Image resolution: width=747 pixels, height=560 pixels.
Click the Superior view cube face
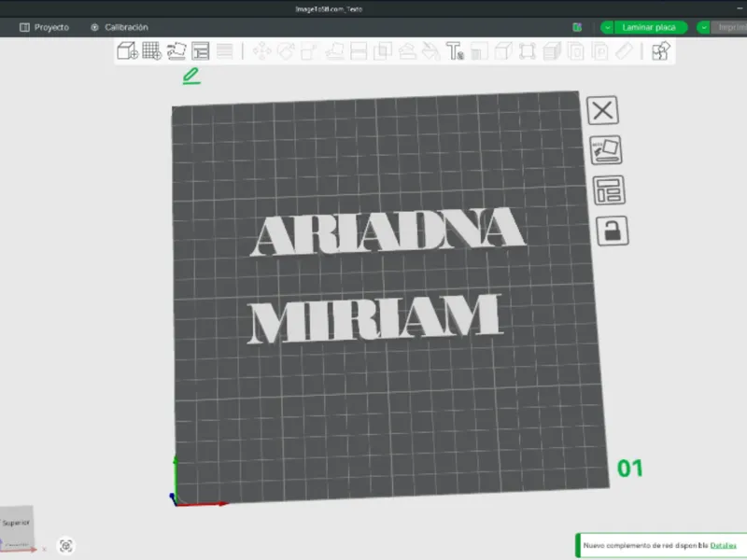click(16, 523)
